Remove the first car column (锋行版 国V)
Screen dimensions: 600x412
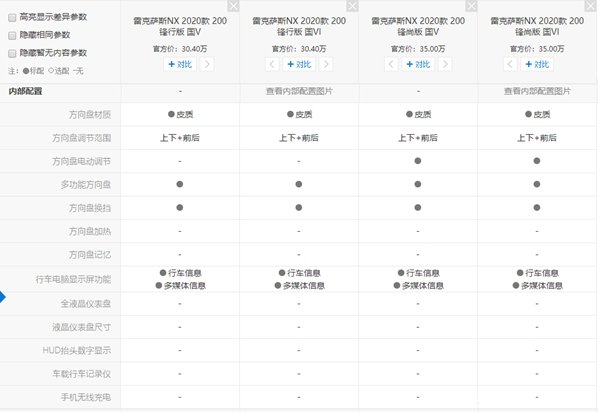click(x=233, y=6)
